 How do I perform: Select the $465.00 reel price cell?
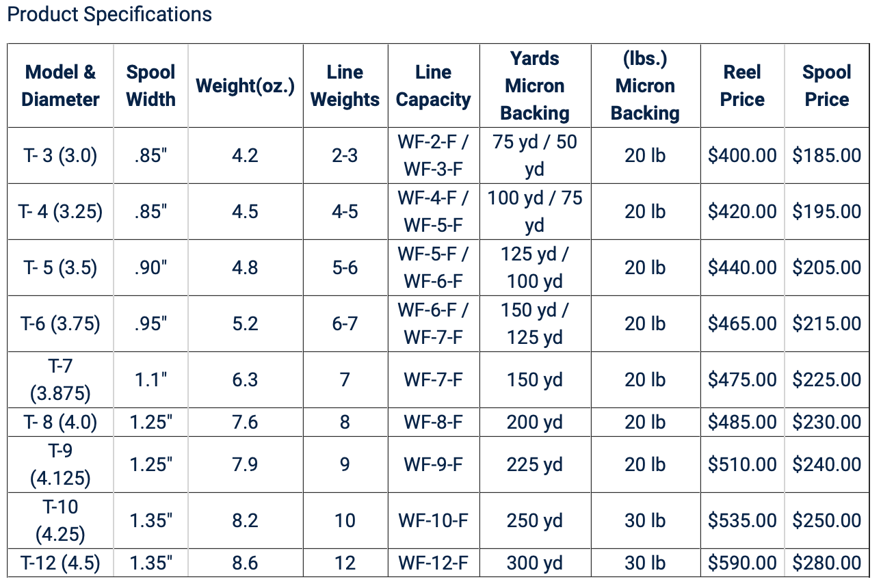click(742, 324)
